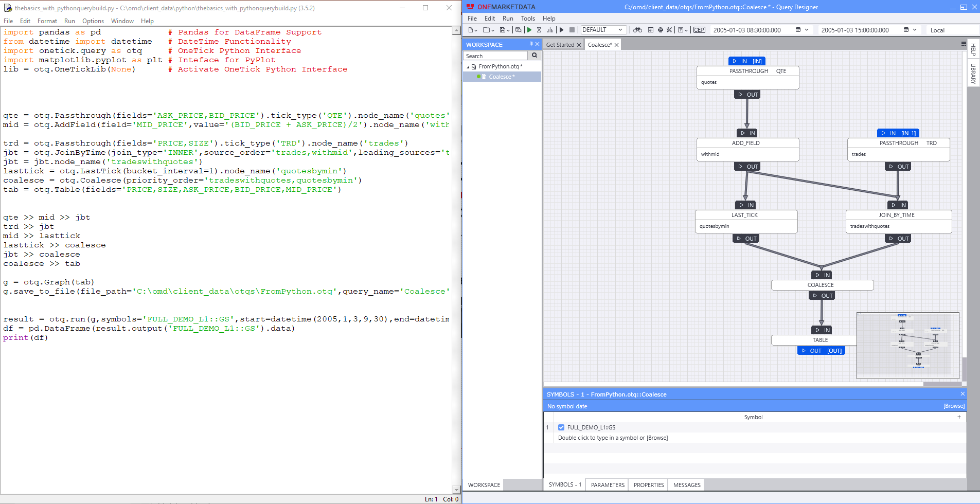
Task: Open Query Designer File menu
Action: tap(472, 19)
